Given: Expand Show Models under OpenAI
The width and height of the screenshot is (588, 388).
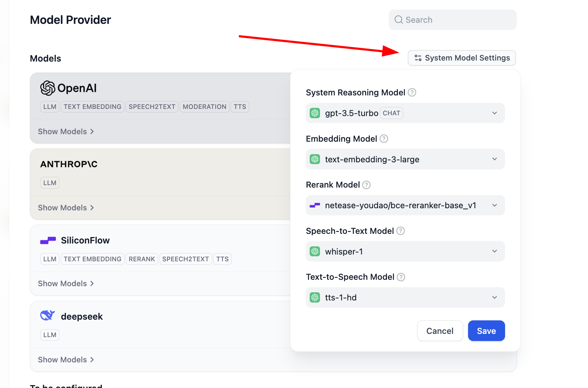Looking at the screenshot, I should click(66, 132).
